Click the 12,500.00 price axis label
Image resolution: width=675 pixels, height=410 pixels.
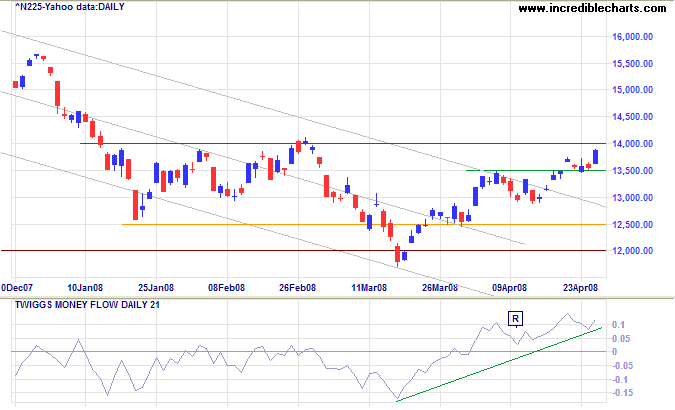coord(632,225)
